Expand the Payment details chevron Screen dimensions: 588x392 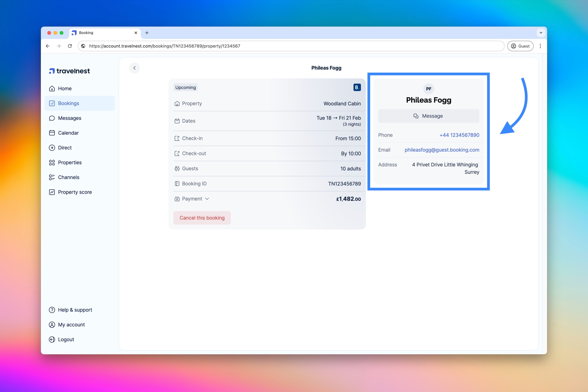(207, 199)
